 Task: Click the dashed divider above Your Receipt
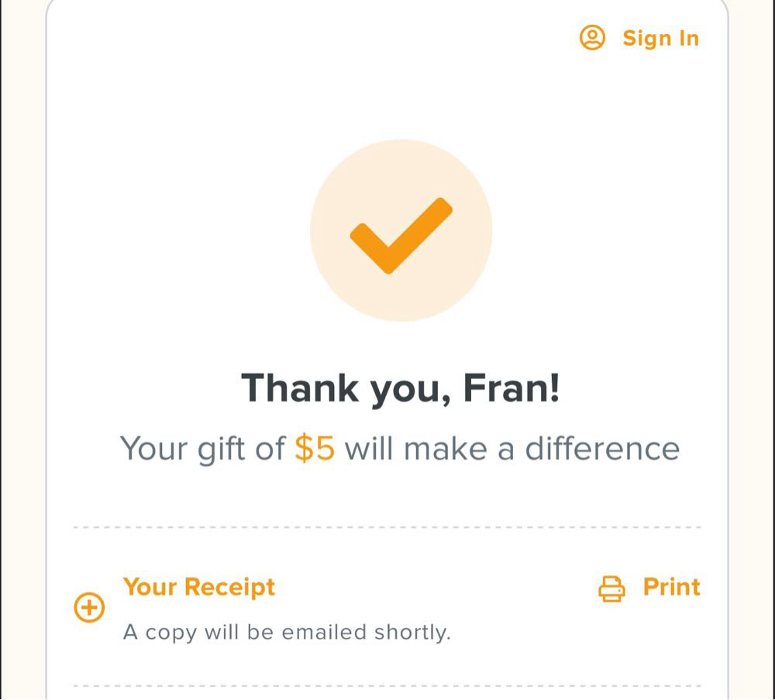[x=387, y=527]
